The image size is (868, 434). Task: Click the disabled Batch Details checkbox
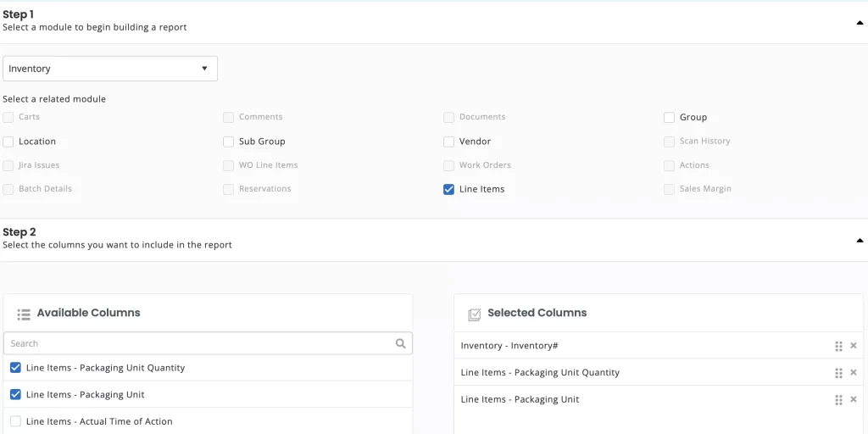[x=8, y=189]
